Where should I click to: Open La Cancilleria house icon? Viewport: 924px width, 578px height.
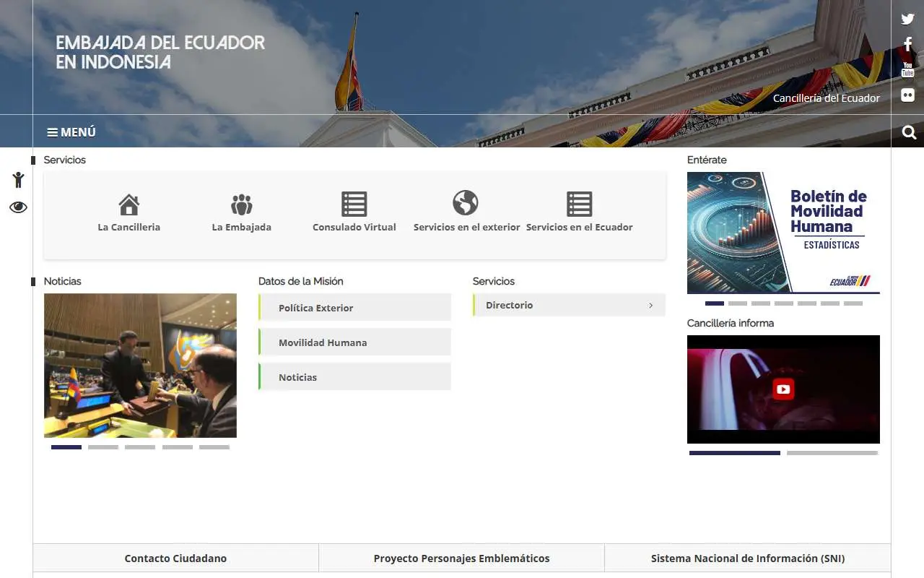click(129, 204)
